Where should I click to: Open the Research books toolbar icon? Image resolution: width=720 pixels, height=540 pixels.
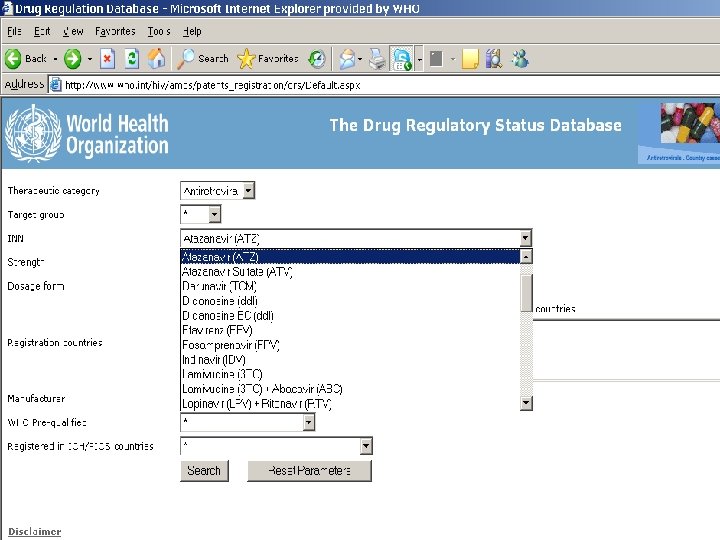coord(494,59)
